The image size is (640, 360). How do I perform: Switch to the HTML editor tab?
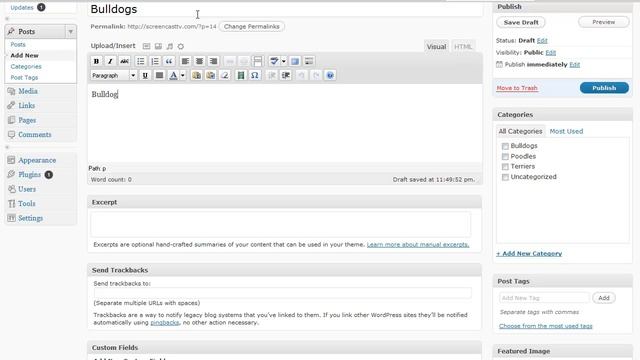(463, 47)
